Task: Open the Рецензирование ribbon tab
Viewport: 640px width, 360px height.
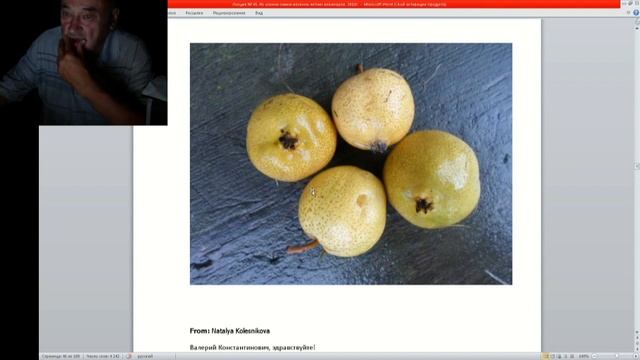Action: point(229,13)
